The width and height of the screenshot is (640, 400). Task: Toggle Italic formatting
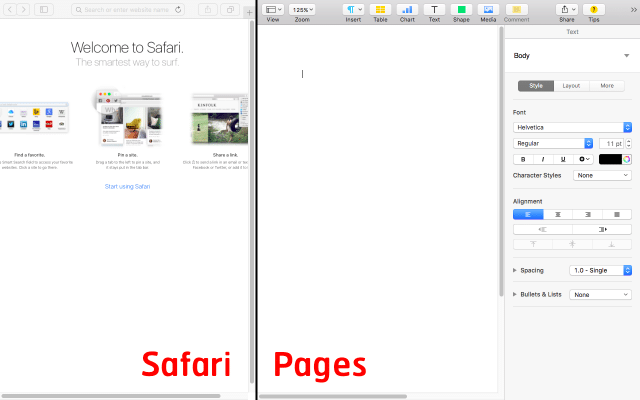point(543,159)
